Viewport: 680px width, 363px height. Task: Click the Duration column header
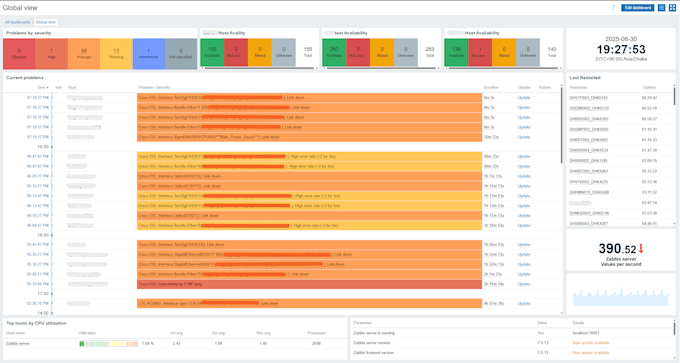pos(491,88)
